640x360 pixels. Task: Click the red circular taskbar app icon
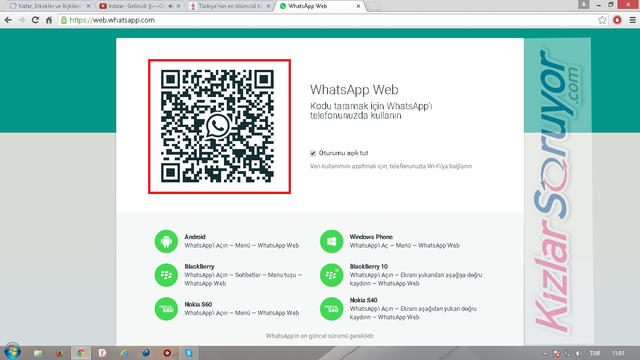(x=167, y=353)
